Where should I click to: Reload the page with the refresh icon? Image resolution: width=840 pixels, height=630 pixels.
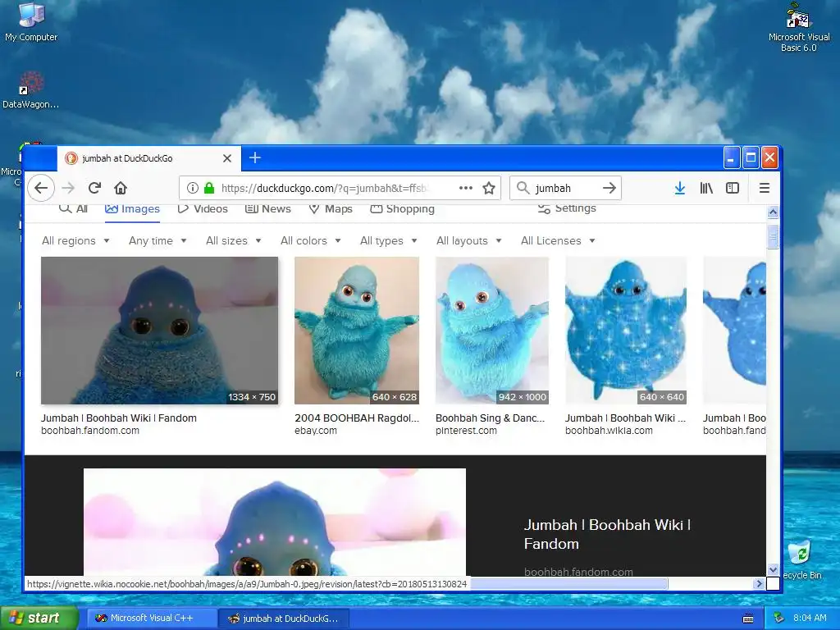(x=95, y=188)
